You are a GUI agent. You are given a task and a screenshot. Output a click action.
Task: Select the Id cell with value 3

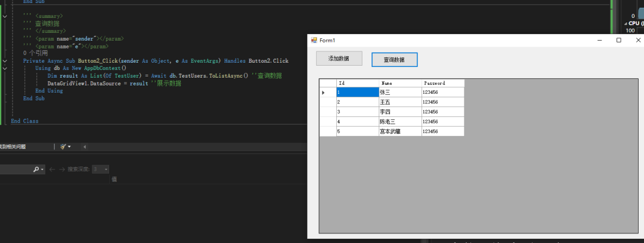(x=357, y=112)
